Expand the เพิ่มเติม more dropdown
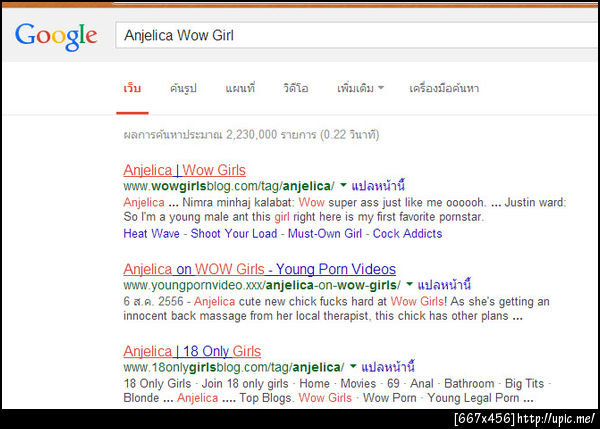This screenshot has width=600, height=429. click(x=360, y=88)
